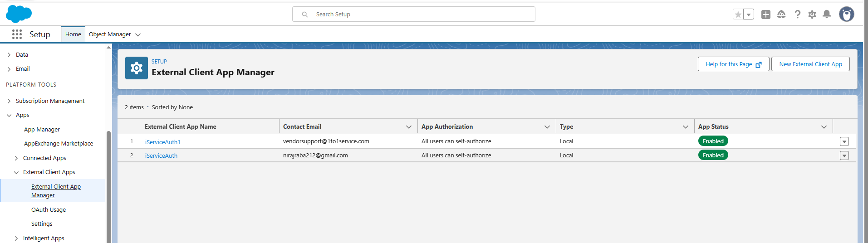Click the Trailhead guidance icon
868x243 pixels.
click(x=781, y=15)
